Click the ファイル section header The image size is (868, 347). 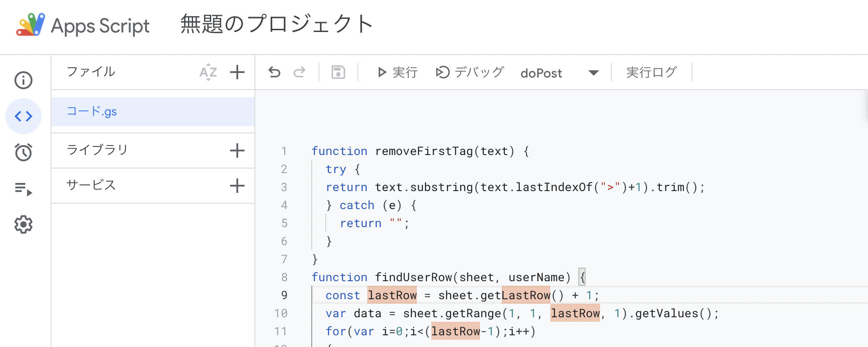pos(91,72)
